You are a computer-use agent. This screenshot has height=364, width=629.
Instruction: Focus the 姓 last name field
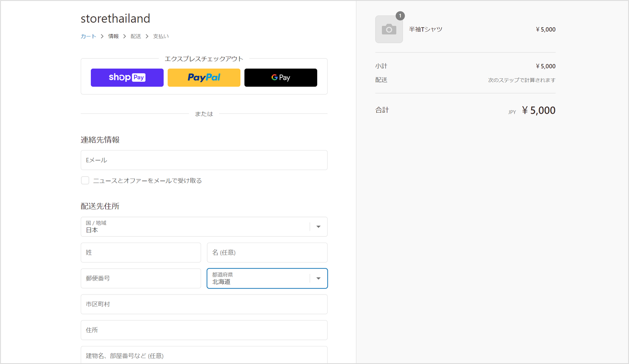[141, 252]
